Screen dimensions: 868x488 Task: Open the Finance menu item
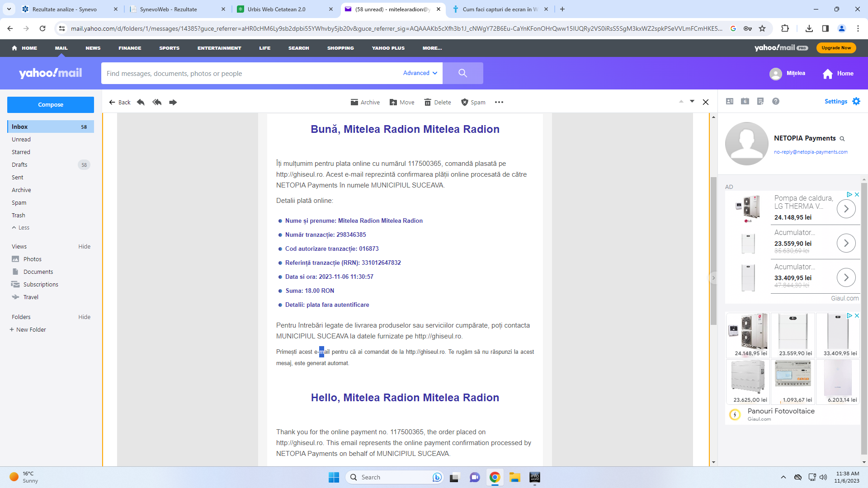click(x=130, y=48)
